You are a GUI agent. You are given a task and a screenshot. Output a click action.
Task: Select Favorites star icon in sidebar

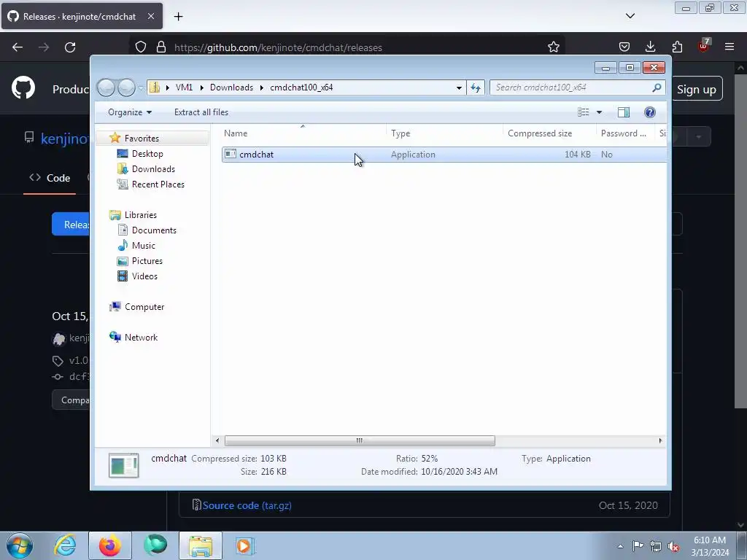(x=115, y=138)
